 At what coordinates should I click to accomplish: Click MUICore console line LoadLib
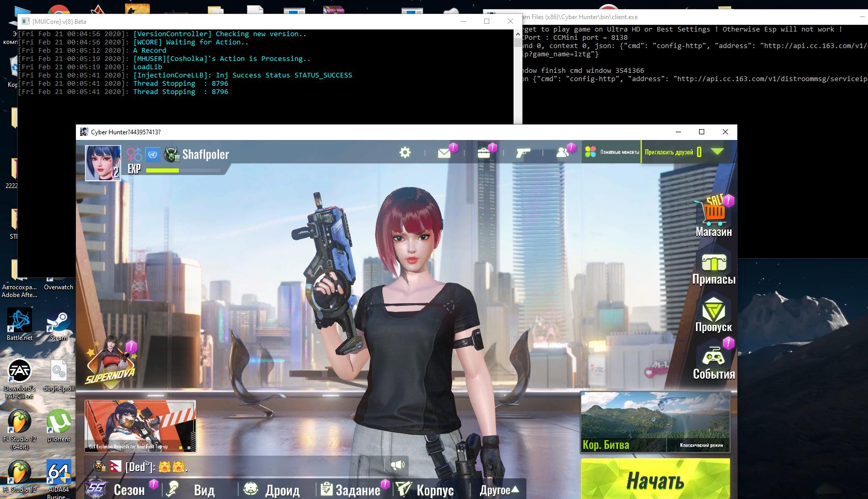[x=148, y=67]
